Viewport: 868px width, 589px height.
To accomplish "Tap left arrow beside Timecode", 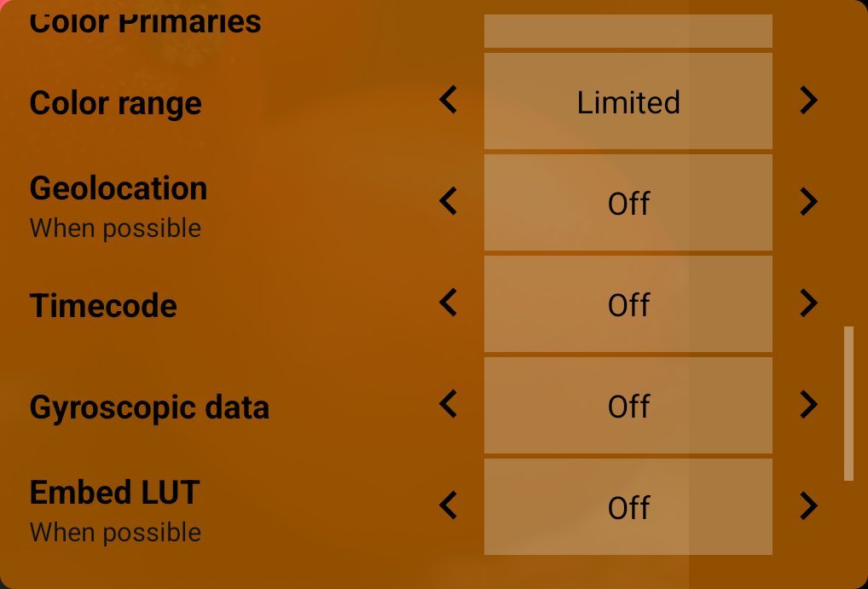I will (448, 303).
